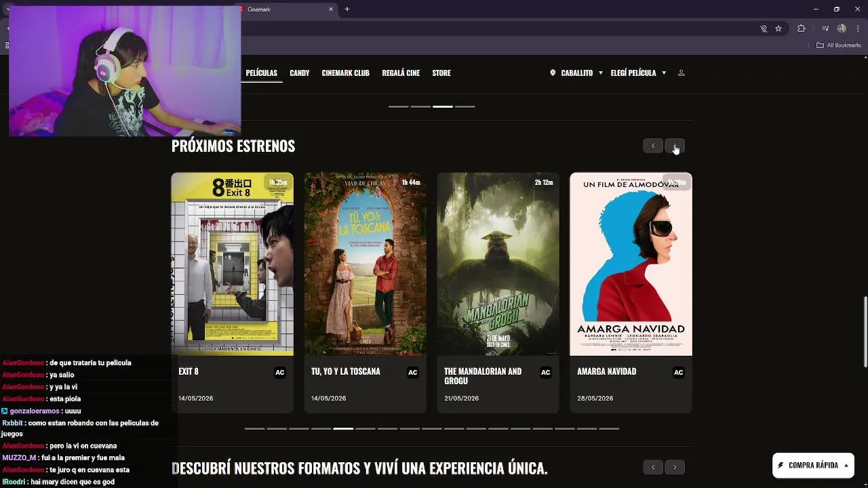This screenshot has height=488, width=868.
Task: Go to previous Próximos Estrenos slide
Action: (x=653, y=146)
